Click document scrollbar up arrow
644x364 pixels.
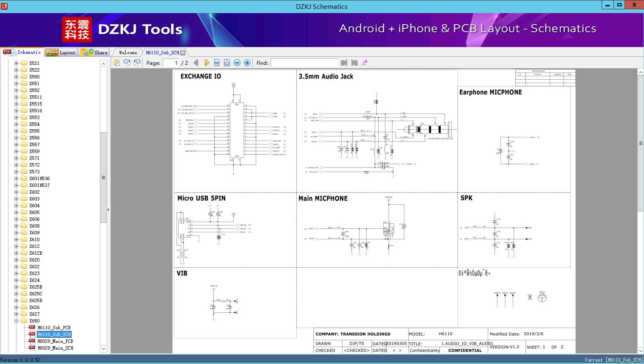point(641,72)
